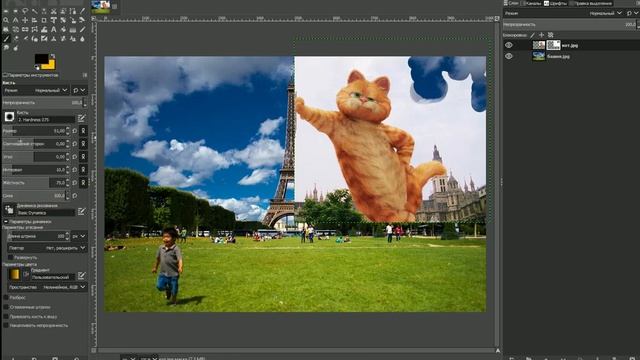This screenshot has width=640, height=360.
Task: Open brush editor next to Hardness 075
Action: pos(82,118)
